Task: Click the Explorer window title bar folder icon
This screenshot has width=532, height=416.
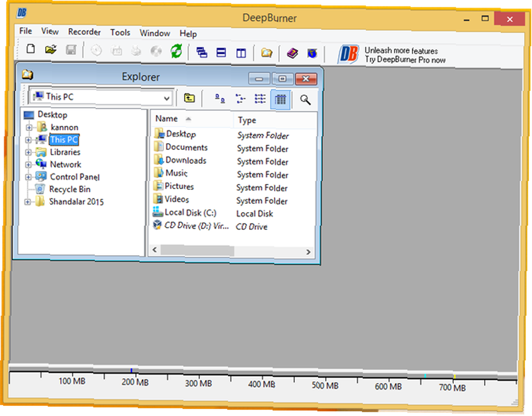Action: (27, 74)
